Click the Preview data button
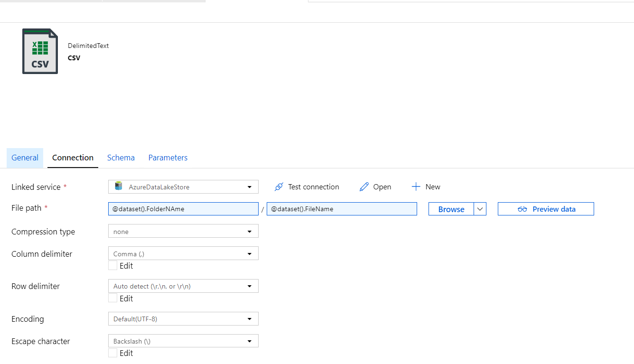Screen dimensions: 634x364 click(x=546, y=209)
